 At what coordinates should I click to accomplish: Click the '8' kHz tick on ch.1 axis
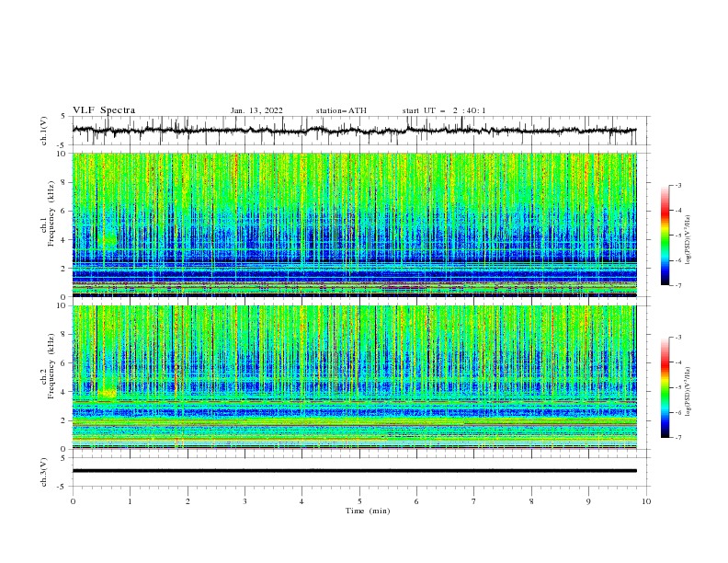[x=64, y=182]
